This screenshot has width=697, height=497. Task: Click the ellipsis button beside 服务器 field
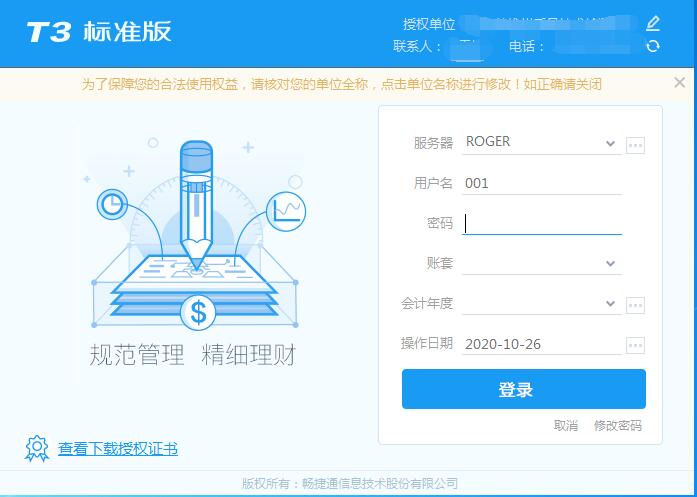click(x=635, y=145)
